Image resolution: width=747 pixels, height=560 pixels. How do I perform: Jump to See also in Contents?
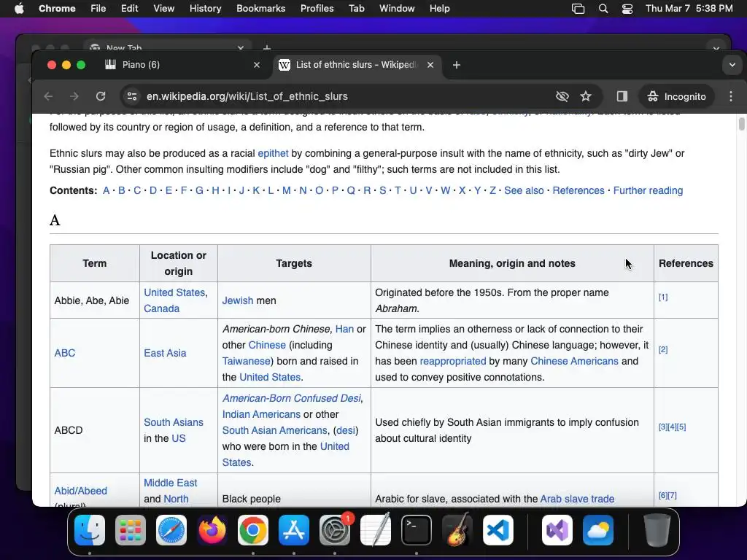[524, 190]
